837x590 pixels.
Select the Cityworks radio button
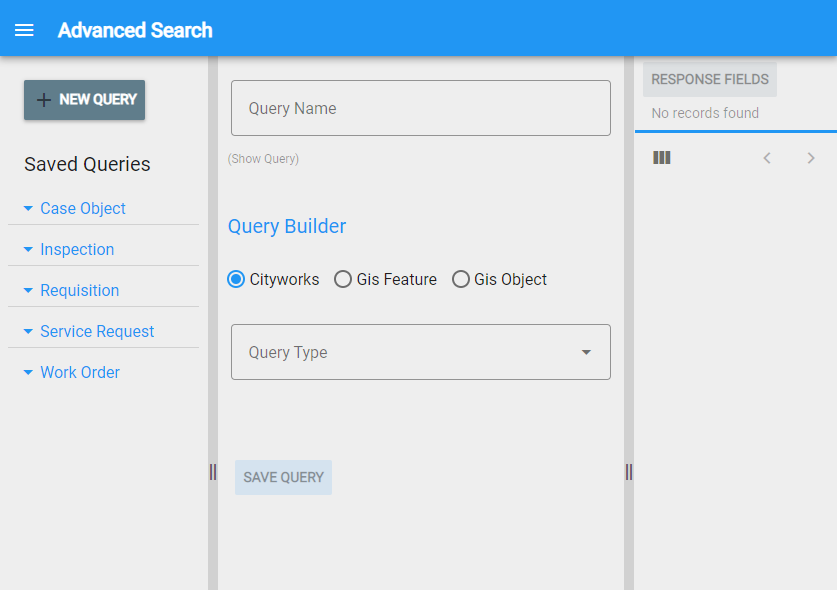click(x=236, y=279)
